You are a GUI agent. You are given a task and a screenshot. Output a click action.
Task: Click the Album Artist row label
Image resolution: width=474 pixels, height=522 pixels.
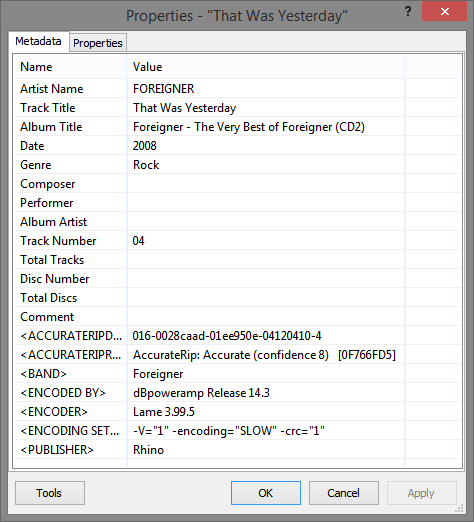coord(53,222)
